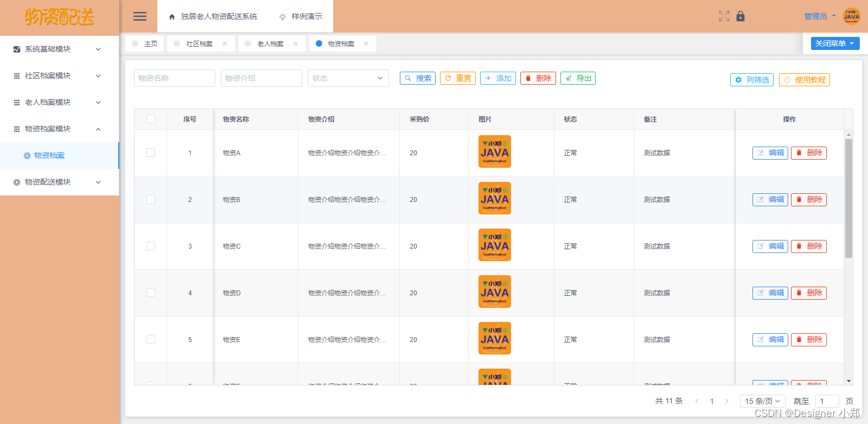Screen dimensions: 868x424
Task: Check the row checkbox for 物资E
Action: (x=151, y=339)
